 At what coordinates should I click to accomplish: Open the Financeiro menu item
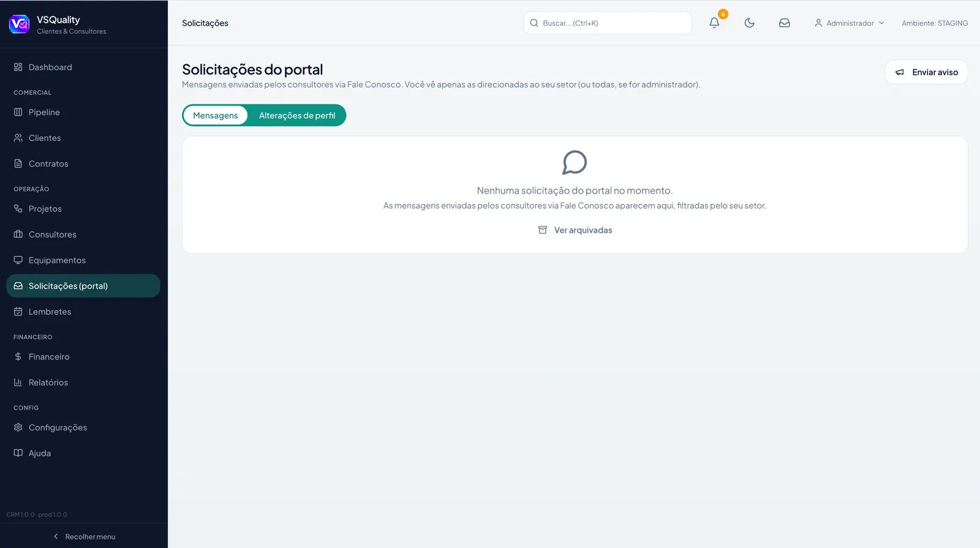[83, 357]
